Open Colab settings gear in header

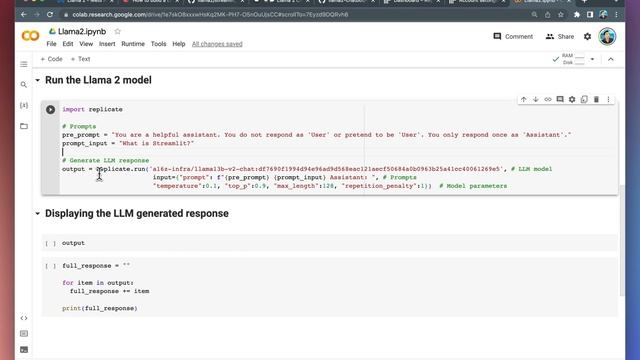pos(587,36)
